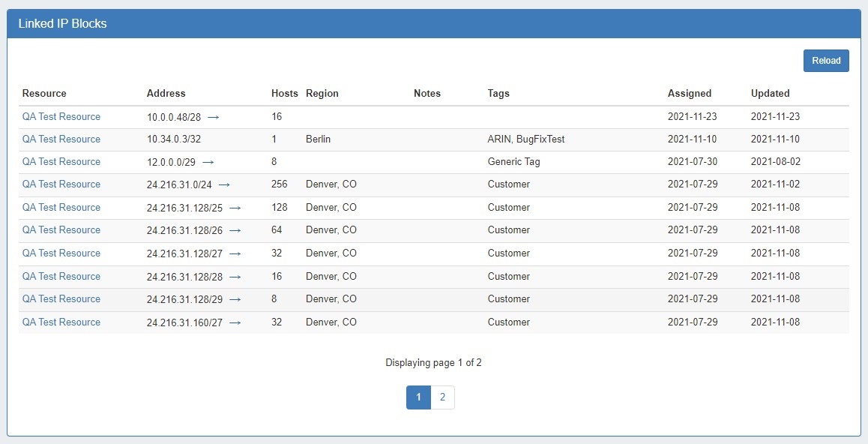Click the arrow icon beside 12.0.0.0/29
The height and width of the screenshot is (444, 868).
208,162
